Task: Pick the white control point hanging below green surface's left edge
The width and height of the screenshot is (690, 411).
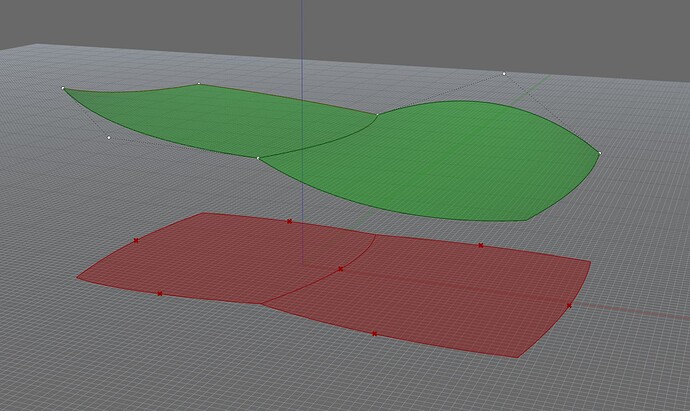Action: [109, 138]
